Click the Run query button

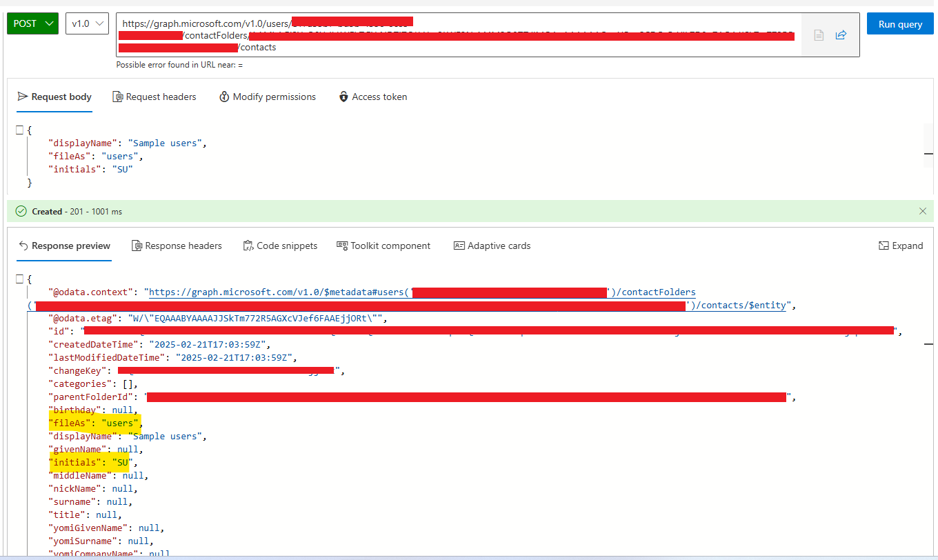pos(900,24)
